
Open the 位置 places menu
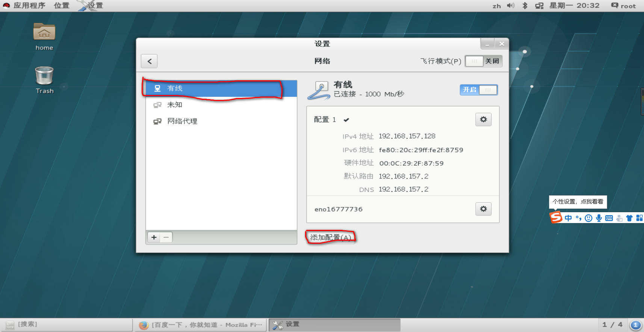(x=62, y=6)
